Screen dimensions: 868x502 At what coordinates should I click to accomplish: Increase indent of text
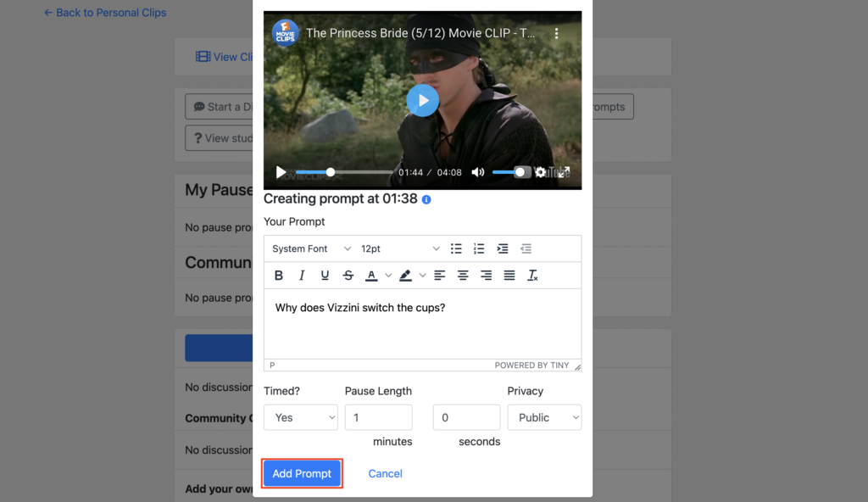coord(503,248)
